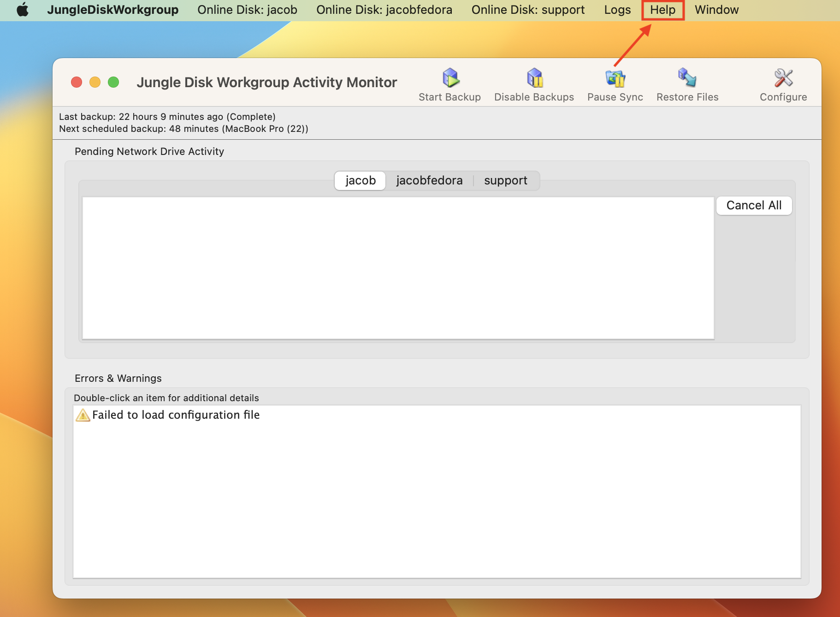Switch to the jacob drive tab
This screenshot has width=840, height=617.
361,180
